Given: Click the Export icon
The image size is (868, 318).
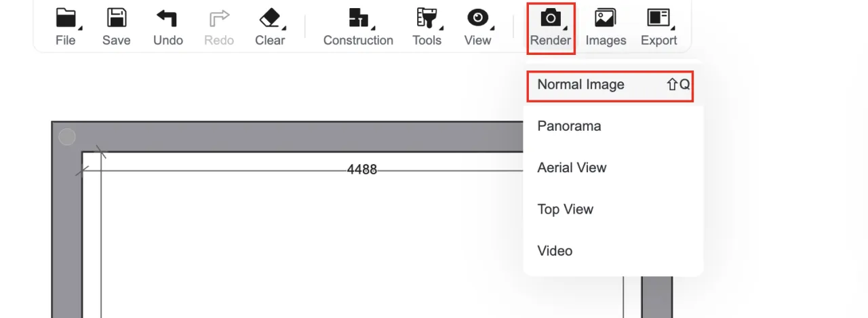Looking at the screenshot, I should coord(658,18).
